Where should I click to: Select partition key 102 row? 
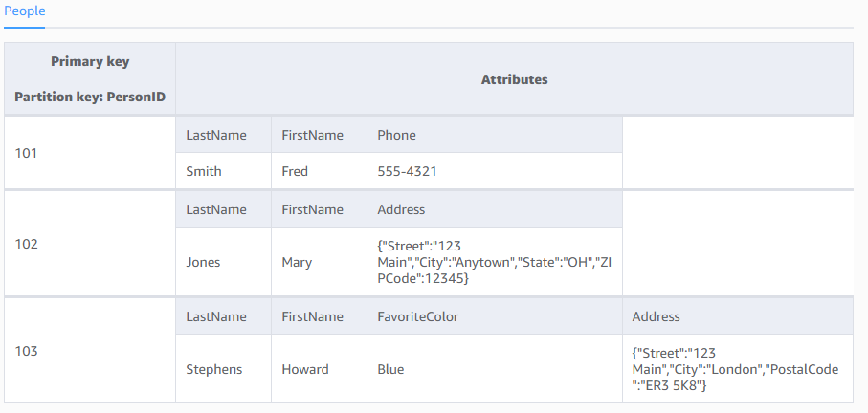pos(27,244)
